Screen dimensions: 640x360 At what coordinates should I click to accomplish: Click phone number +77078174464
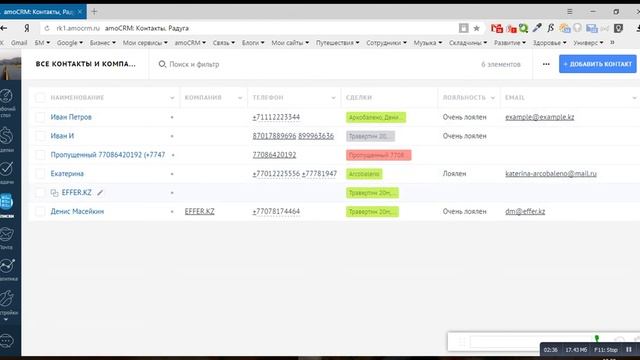pyautogui.click(x=276, y=211)
